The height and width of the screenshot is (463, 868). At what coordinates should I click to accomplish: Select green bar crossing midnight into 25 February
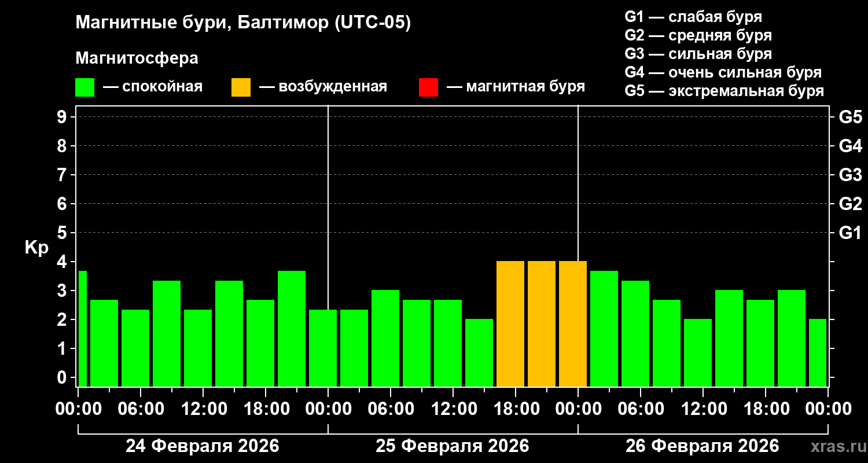(323, 348)
